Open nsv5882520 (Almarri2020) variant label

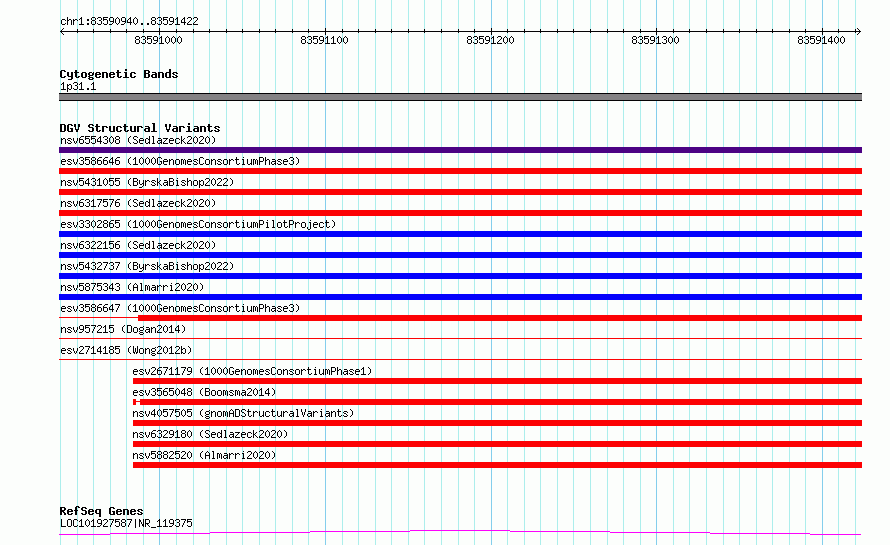point(204,455)
